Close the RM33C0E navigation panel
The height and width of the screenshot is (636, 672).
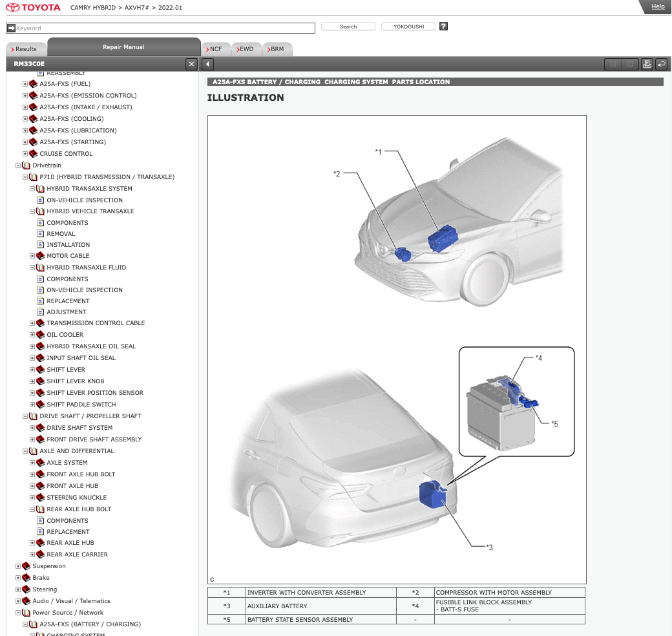coord(191,64)
